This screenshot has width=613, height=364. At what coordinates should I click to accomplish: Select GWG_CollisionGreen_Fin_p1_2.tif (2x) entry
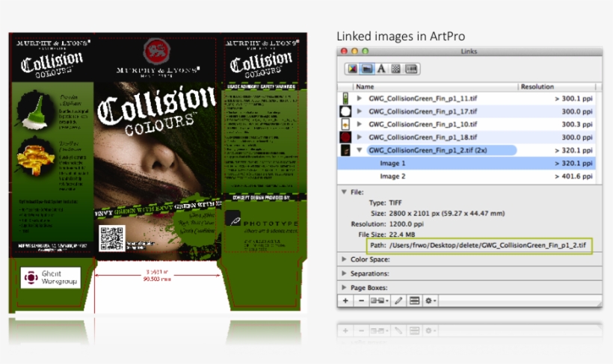coord(441,150)
